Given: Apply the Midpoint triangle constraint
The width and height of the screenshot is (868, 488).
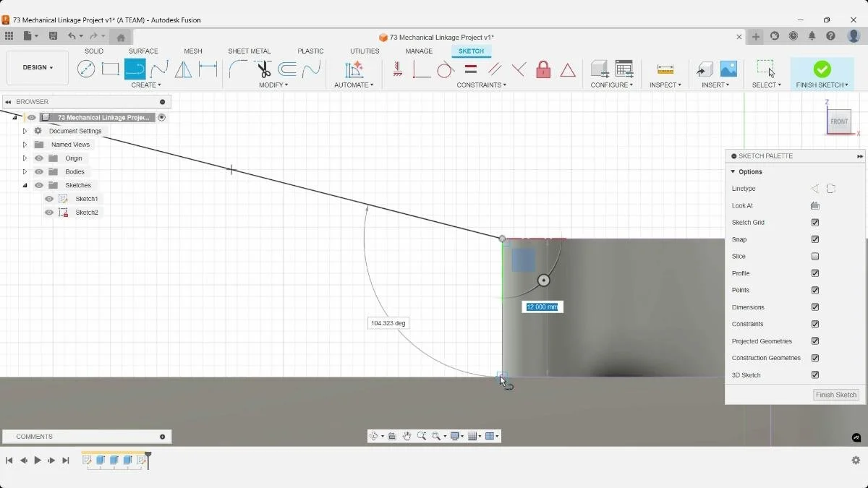Looking at the screenshot, I should point(568,70).
